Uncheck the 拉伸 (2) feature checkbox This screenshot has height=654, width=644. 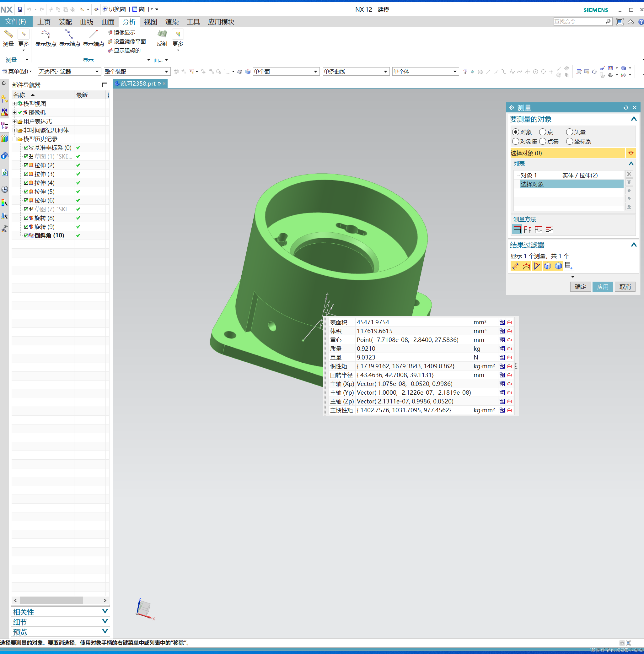point(26,165)
